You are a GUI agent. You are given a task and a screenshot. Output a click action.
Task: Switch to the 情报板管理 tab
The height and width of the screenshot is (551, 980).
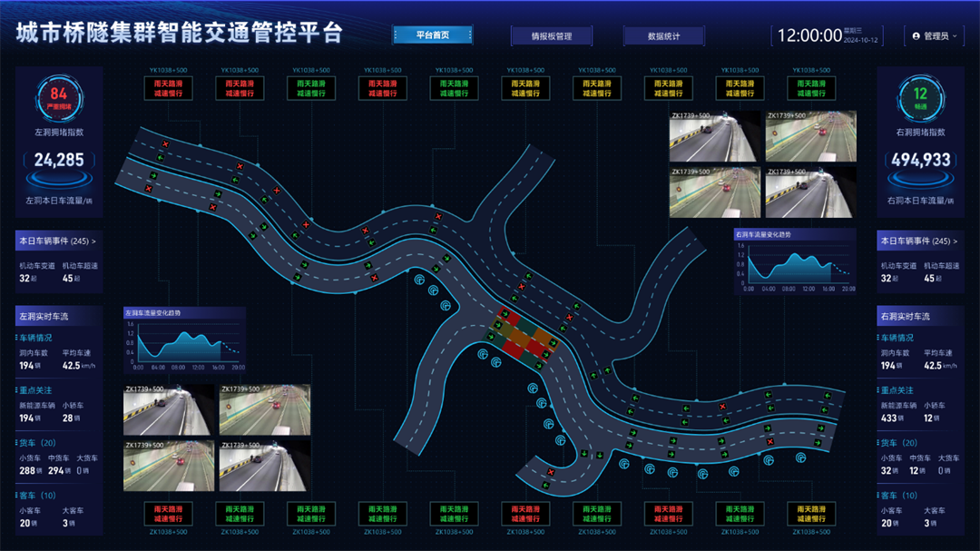551,36
